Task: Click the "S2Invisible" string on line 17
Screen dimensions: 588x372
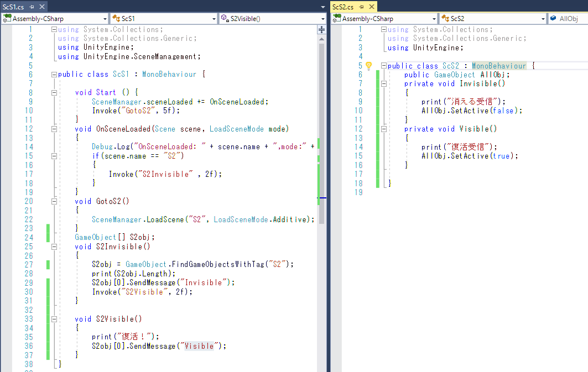Action: 165,174
